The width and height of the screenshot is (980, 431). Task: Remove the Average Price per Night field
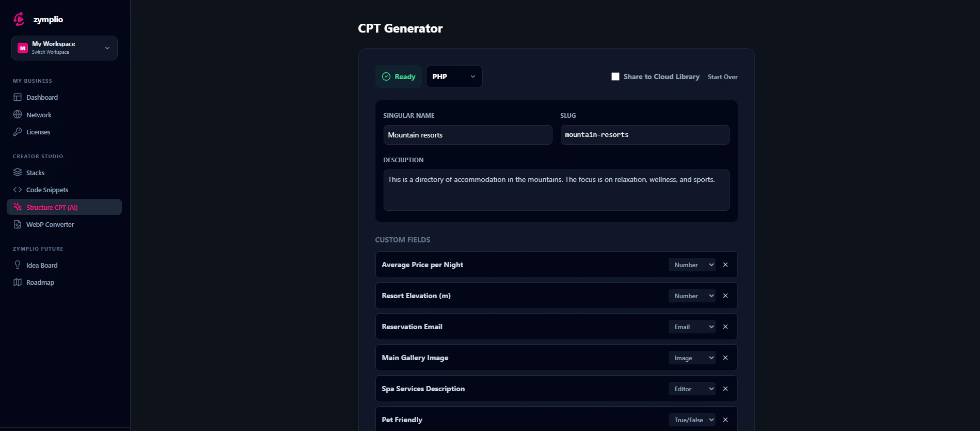725,265
